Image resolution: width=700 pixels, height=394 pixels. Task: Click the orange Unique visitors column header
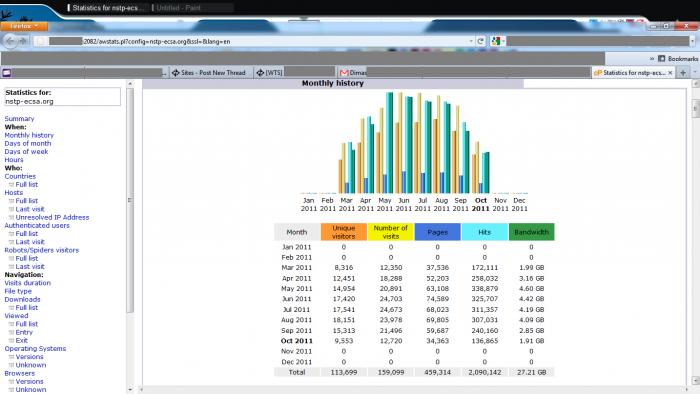pyautogui.click(x=343, y=232)
